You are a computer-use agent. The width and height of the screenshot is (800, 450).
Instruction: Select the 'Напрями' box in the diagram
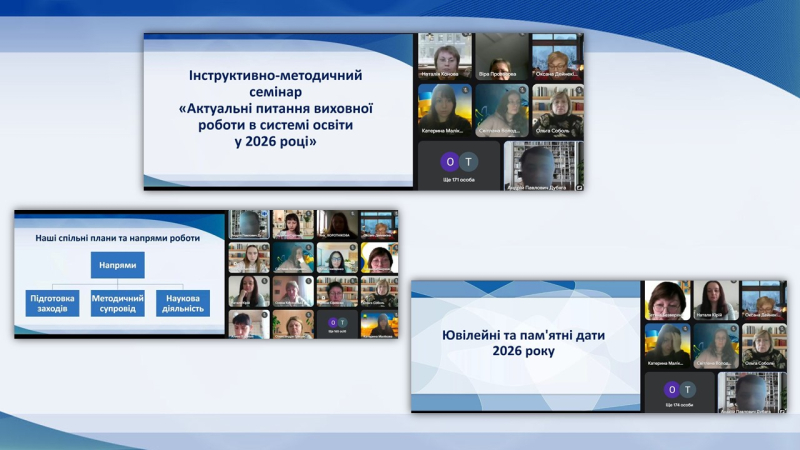pyautogui.click(x=119, y=265)
